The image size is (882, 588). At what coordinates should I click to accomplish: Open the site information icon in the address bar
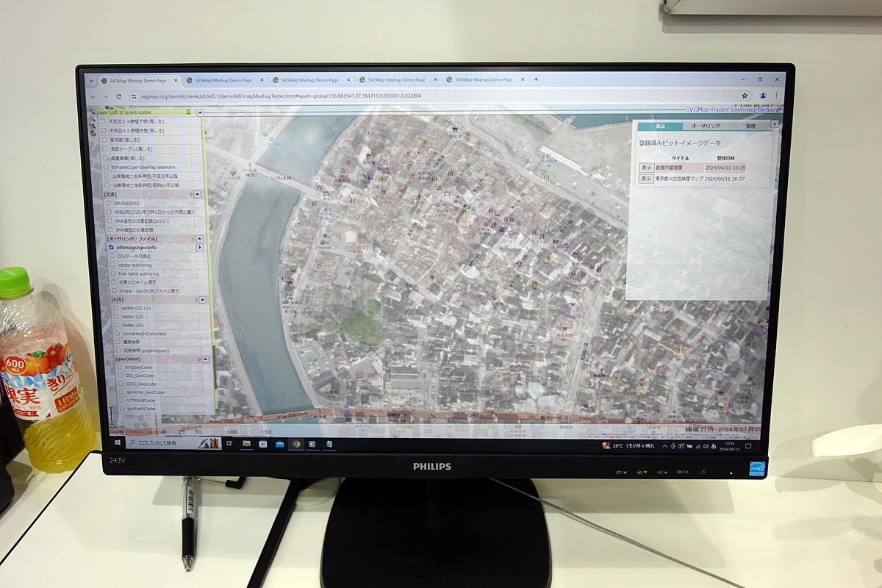134,96
